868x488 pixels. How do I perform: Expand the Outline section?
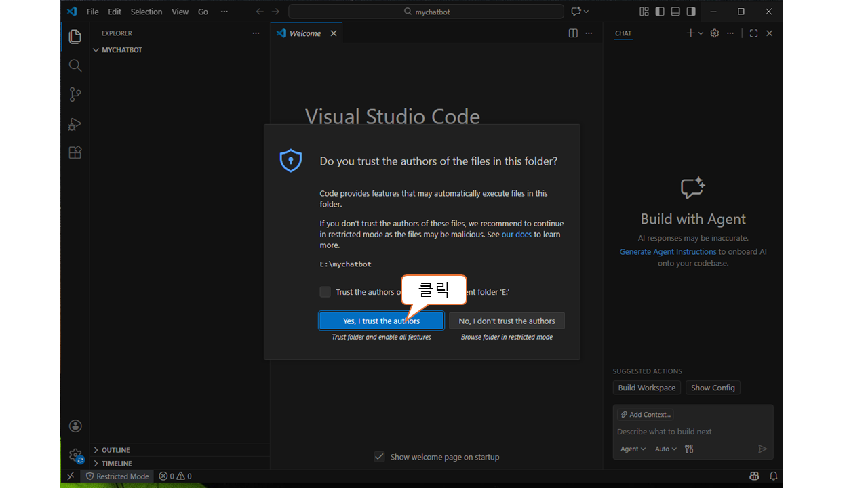click(x=115, y=450)
